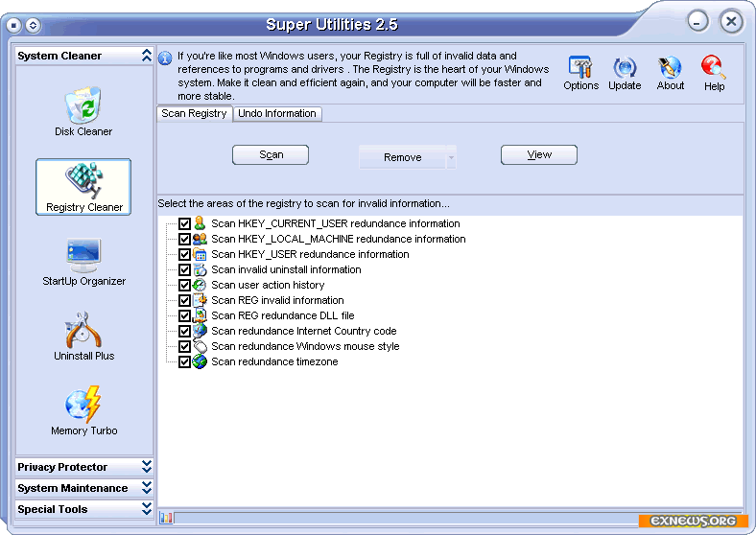Switch to Scan Registry tab
Image resolution: width=756 pixels, height=535 pixels.
pyautogui.click(x=195, y=114)
